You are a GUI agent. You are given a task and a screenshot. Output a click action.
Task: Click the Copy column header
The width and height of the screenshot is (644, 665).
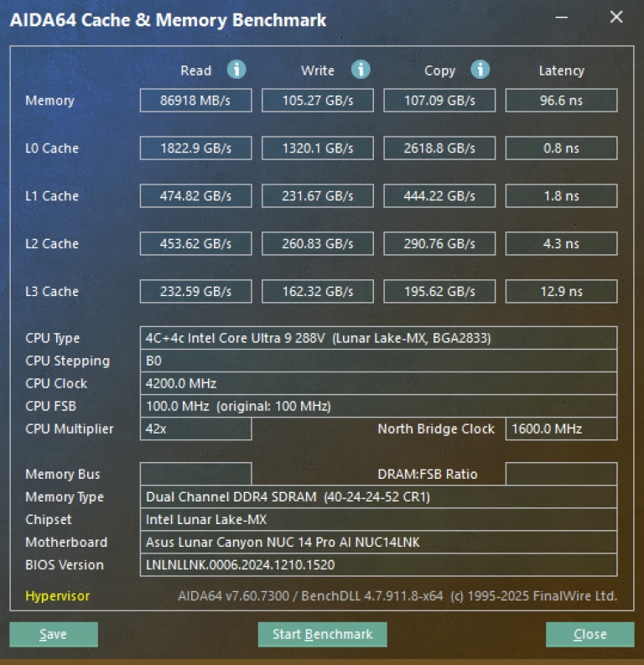click(x=439, y=70)
